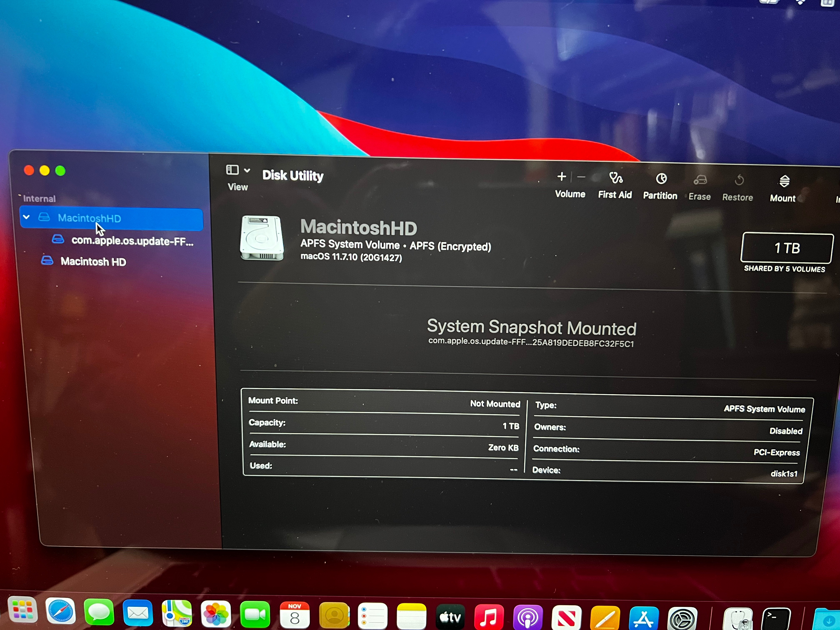Open the View options chevron
Image resolution: width=840 pixels, height=630 pixels.
click(x=247, y=170)
